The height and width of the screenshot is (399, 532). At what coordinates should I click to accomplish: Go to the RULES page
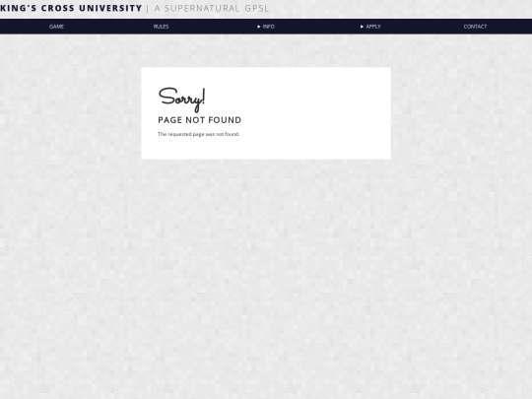[x=161, y=27]
